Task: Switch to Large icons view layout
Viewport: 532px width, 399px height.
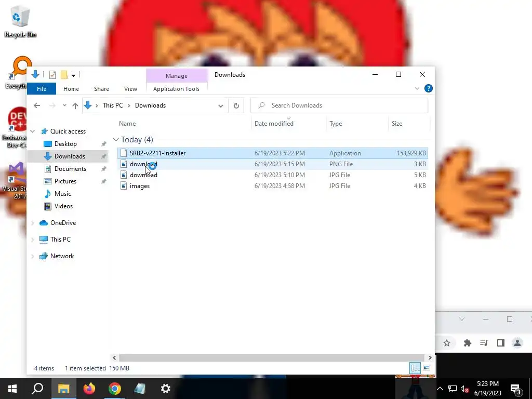Action: (427, 368)
